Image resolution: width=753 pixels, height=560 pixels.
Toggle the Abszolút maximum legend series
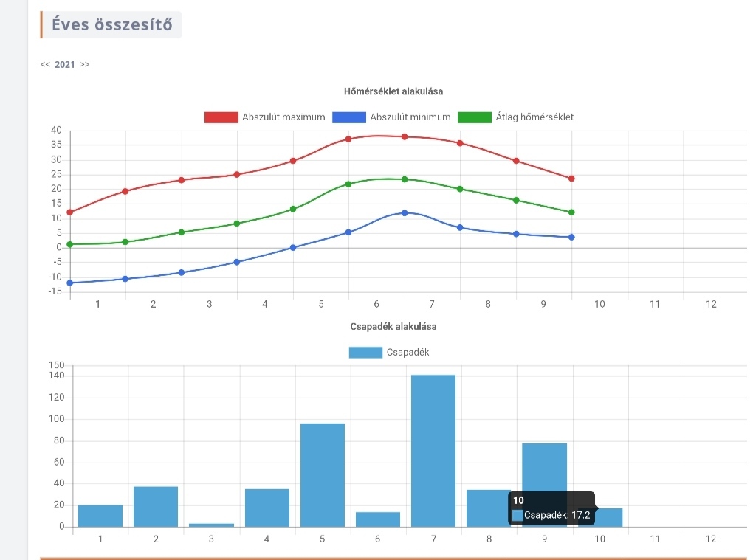[x=283, y=117]
